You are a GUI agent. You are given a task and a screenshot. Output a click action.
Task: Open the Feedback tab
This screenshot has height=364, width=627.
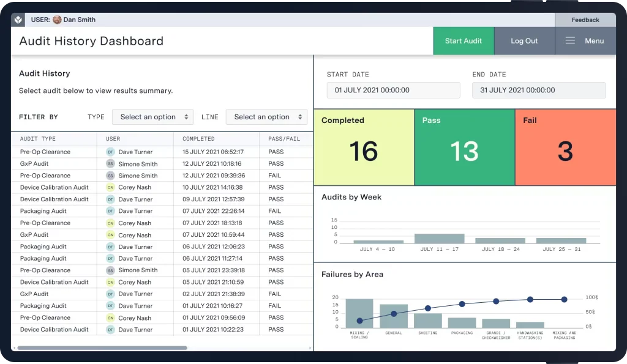585,20
